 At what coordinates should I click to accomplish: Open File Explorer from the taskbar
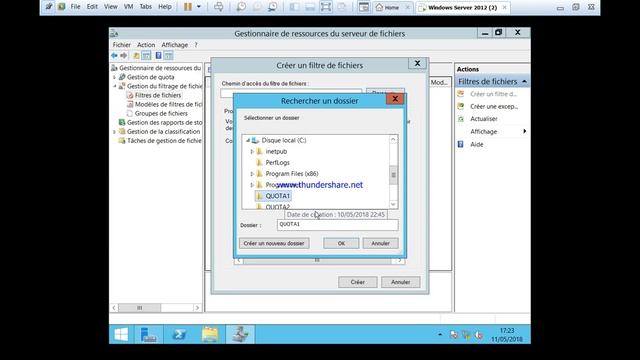[210, 335]
